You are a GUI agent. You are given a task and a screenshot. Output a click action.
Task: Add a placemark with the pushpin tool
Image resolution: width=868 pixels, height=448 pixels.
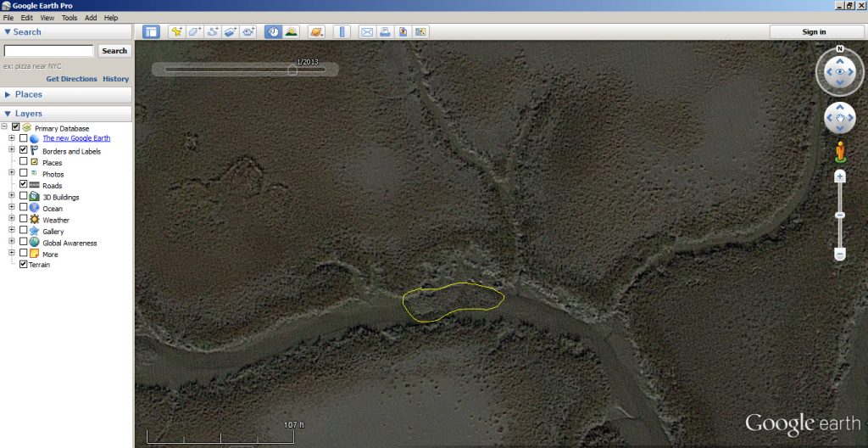pyautogui.click(x=176, y=31)
